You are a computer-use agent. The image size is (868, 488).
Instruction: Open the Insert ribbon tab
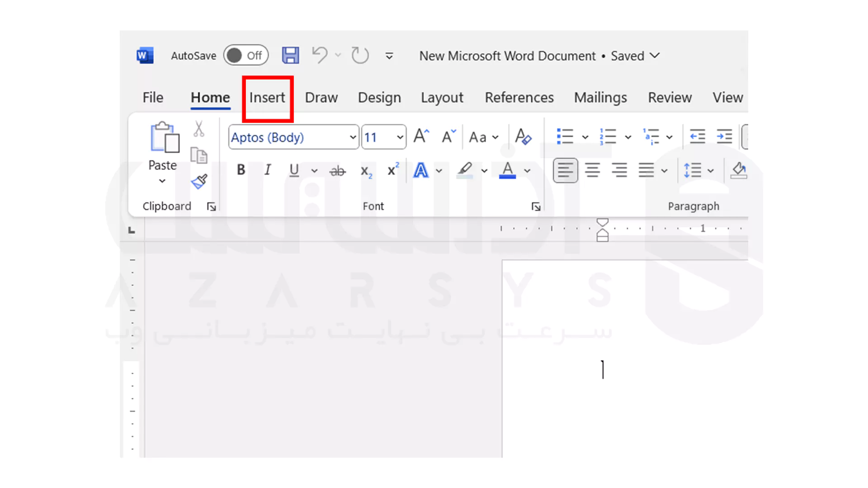(x=267, y=98)
